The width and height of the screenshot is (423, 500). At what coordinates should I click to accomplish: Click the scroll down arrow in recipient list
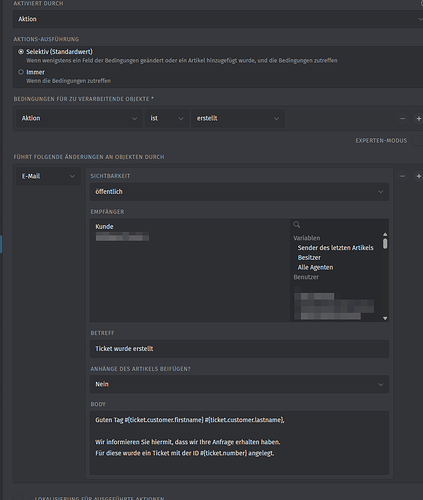385,318
